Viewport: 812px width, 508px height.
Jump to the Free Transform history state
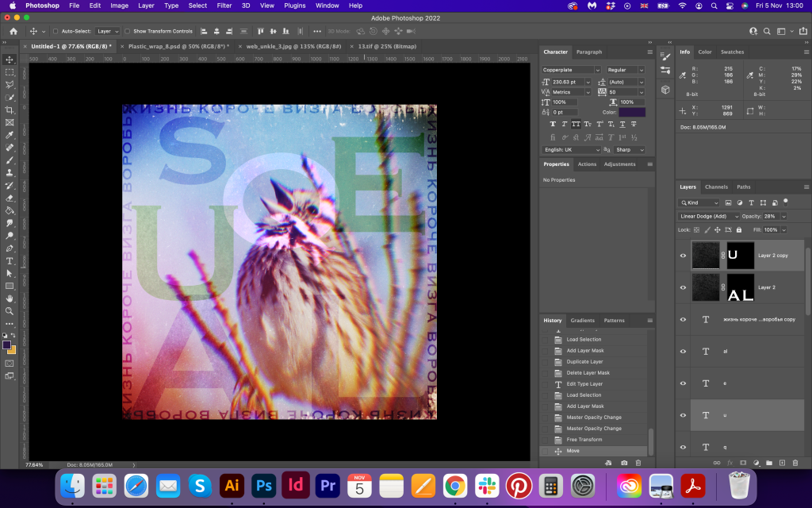[583, 440]
